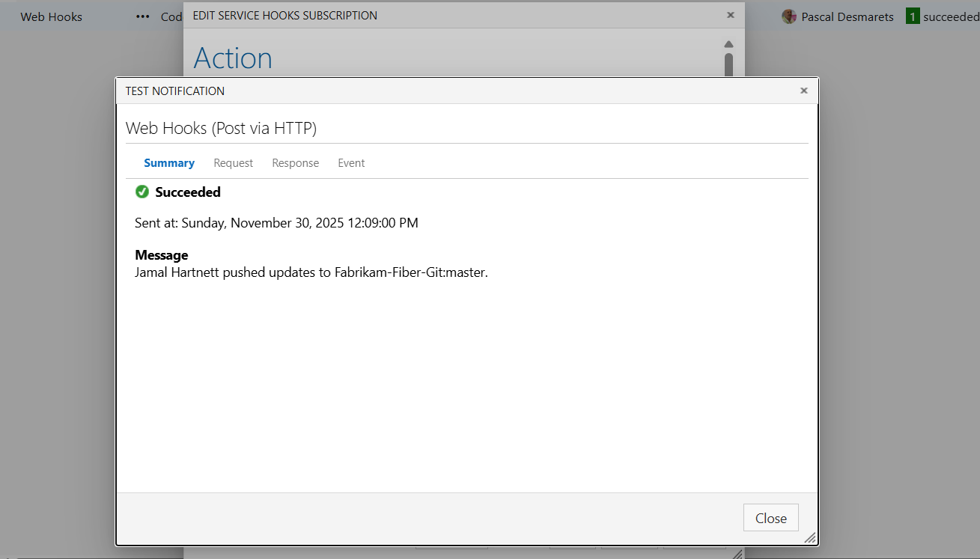The height and width of the screenshot is (559, 980).
Task: Switch to the Request tab
Action: coord(234,163)
